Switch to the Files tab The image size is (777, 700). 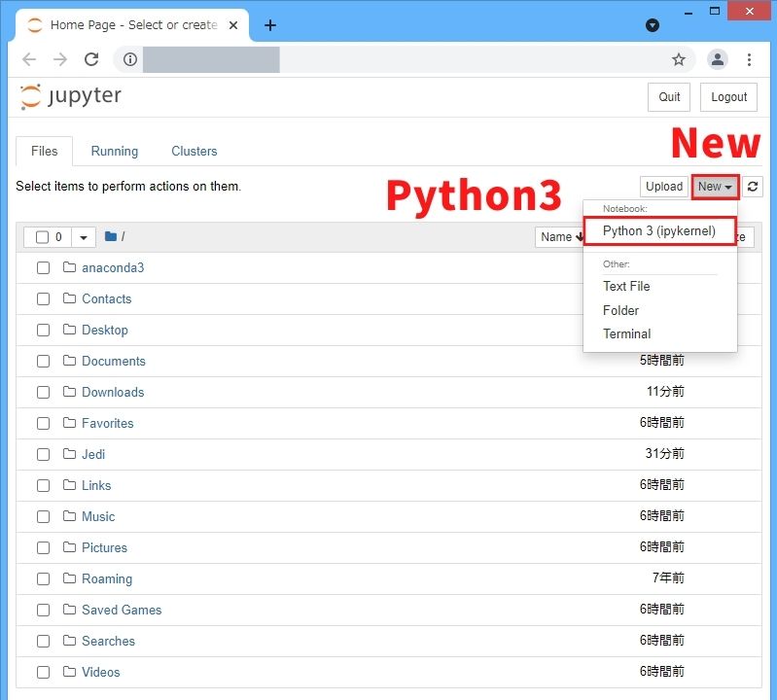click(44, 151)
